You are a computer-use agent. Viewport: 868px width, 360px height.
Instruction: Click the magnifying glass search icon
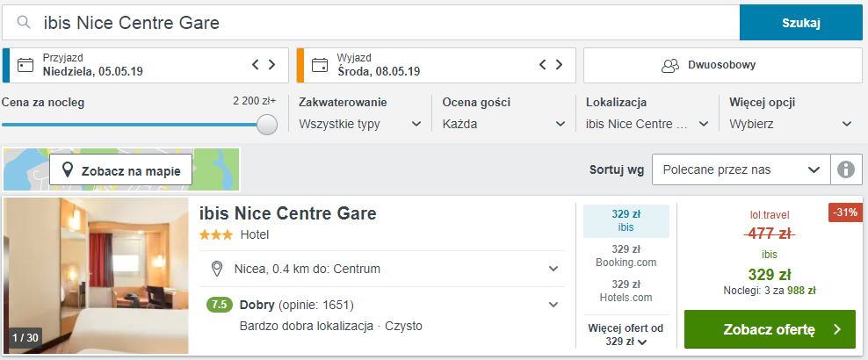23,22
